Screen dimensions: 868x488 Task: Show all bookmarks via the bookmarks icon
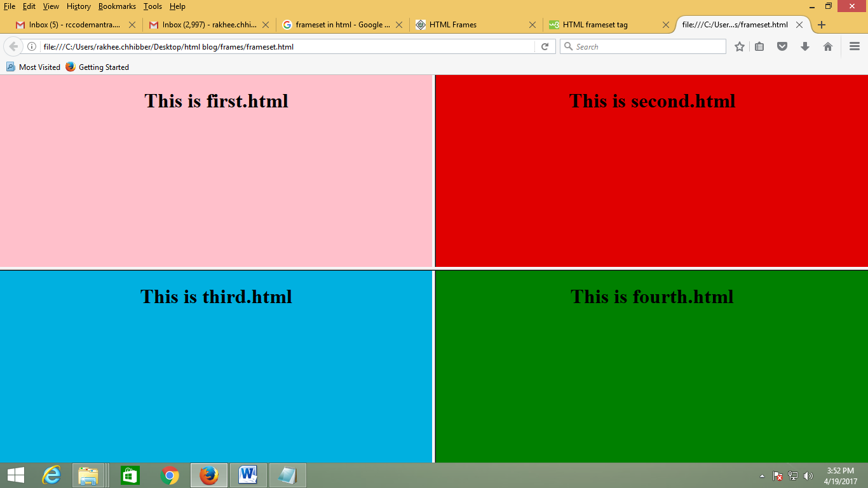[x=759, y=46]
